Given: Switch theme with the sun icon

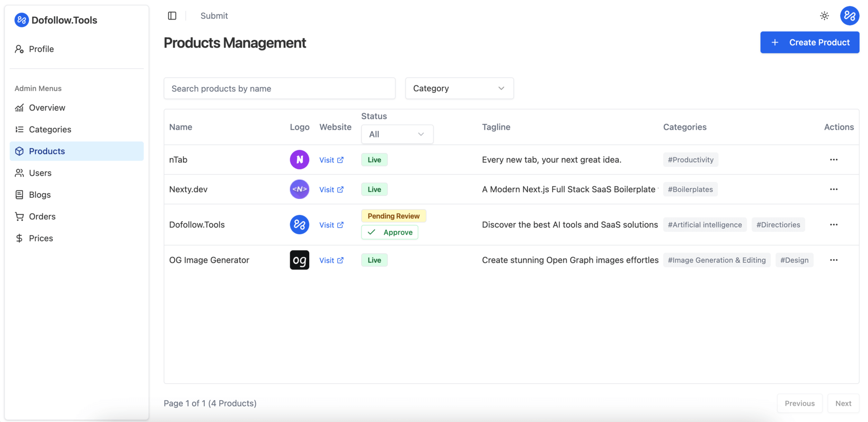Looking at the screenshot, I should tap(824, 16).
